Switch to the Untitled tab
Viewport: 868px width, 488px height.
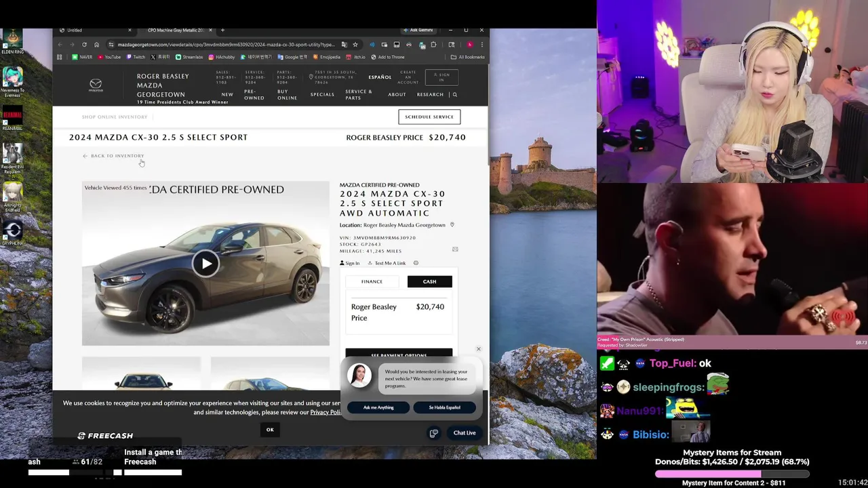(95, 30)
